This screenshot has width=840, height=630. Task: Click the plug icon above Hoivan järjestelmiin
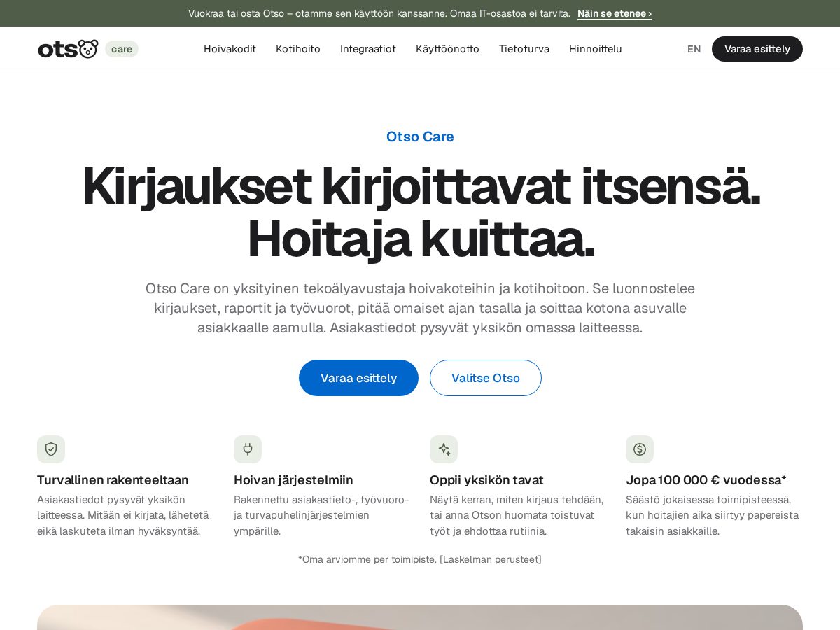point(248,449)
